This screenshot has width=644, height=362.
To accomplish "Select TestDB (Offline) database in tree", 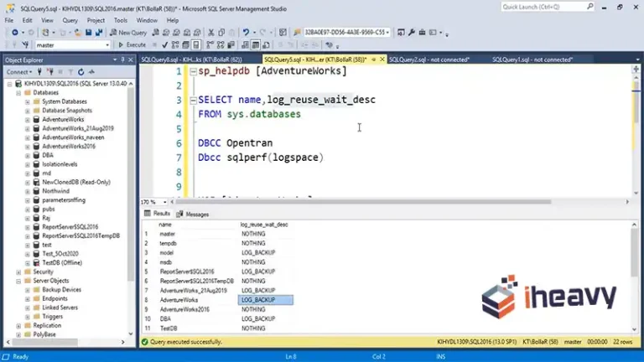I will click(x=62, y=263).
